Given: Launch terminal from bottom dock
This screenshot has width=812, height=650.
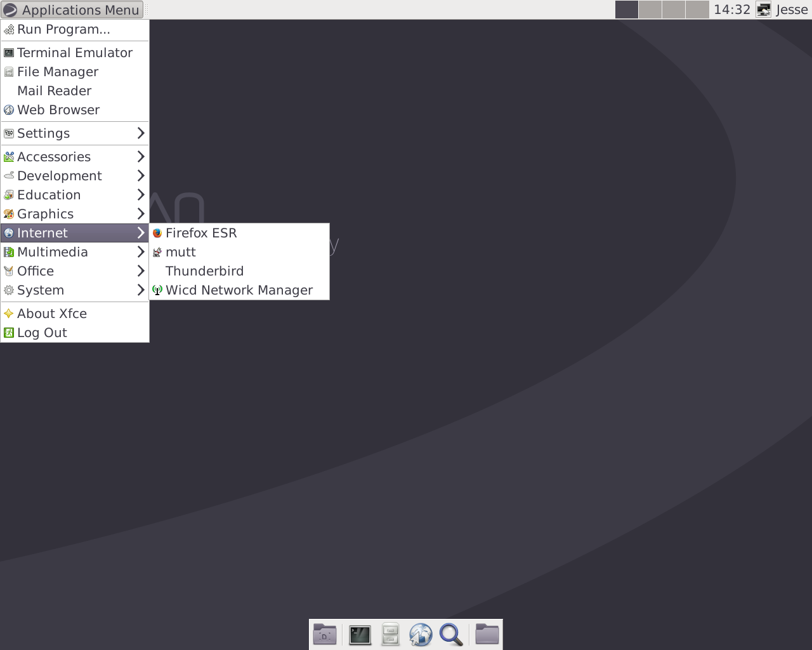Looking at the screenshot, I should (x=360, y=634).
